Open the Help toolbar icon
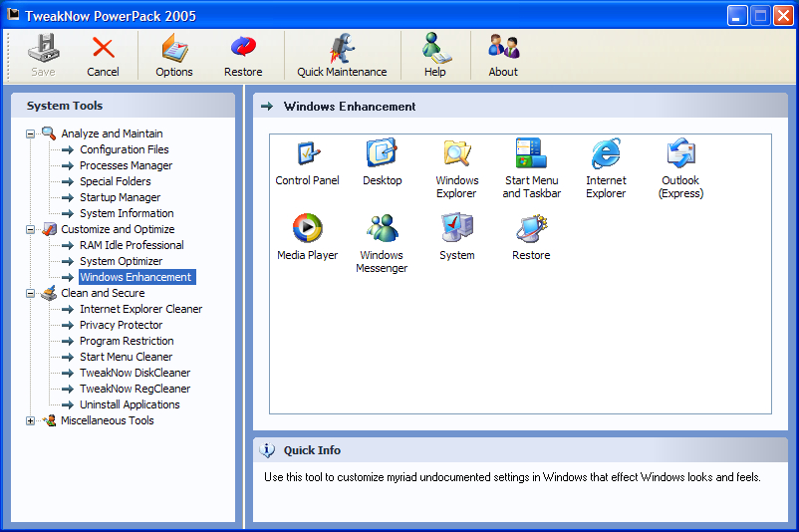799x532 pixels. pos(435,49)
